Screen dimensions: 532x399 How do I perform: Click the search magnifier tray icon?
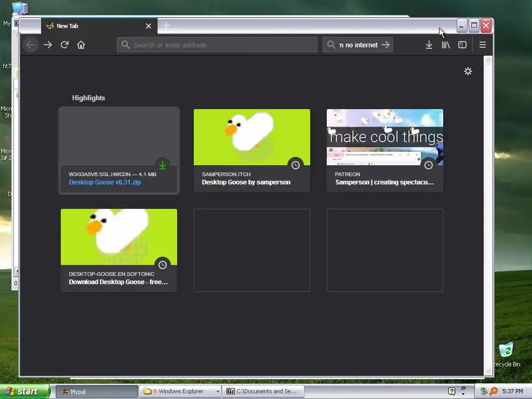(494, 391)
